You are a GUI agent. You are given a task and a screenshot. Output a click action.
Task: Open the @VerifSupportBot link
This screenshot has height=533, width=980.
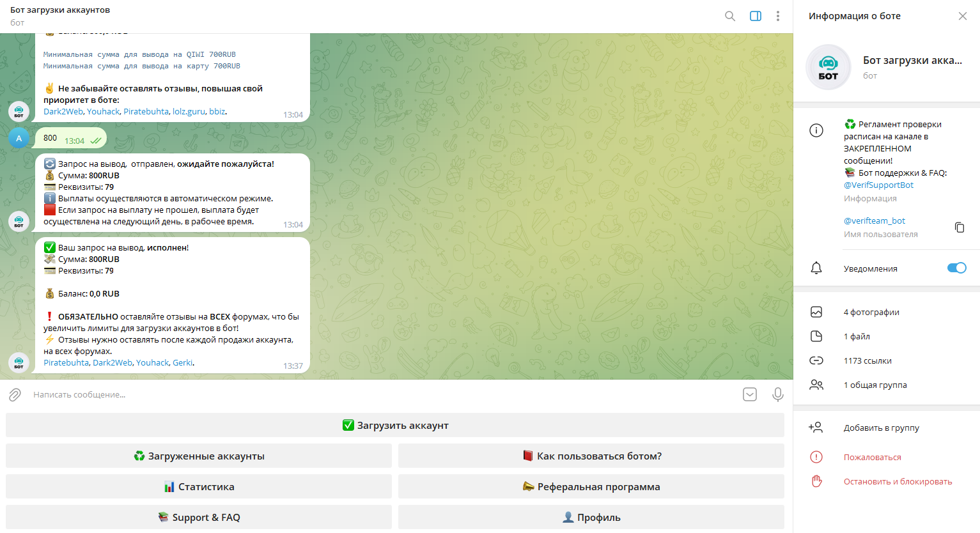[878, 185]
